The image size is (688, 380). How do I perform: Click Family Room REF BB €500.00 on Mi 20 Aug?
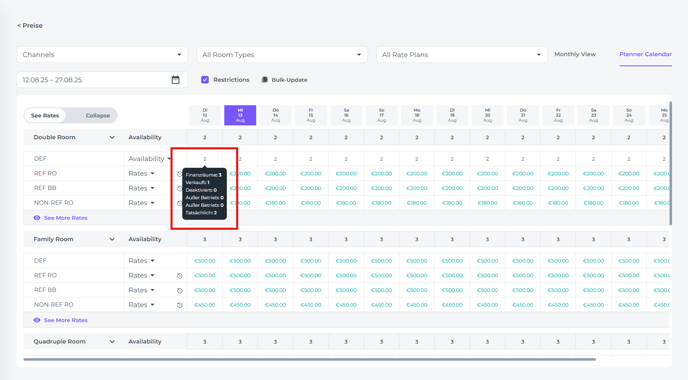(x=487, y=290)
